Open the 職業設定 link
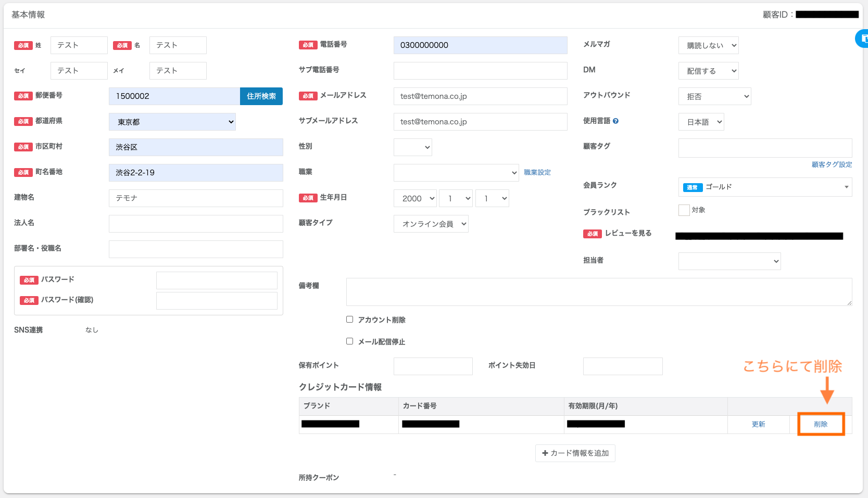This screenshot has width=868, height=498. (x=537, y=172)
